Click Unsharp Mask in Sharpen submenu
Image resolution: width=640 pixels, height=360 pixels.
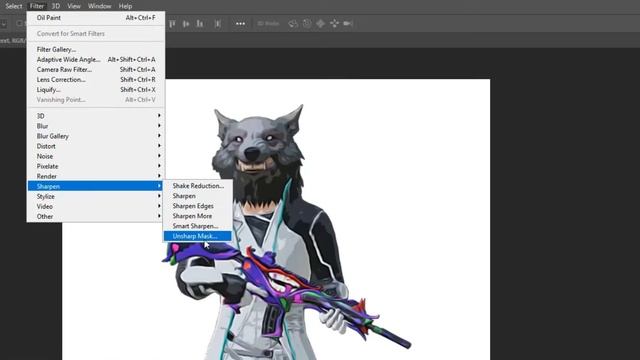[x=198, y=236]
